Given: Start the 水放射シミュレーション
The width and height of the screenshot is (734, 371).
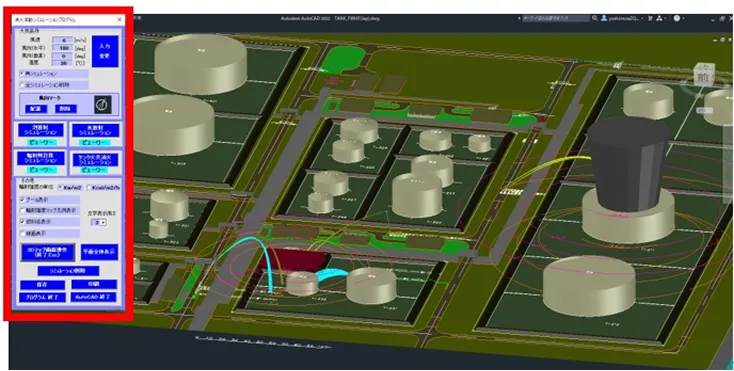Looking at the screenshot, I should (x=95, y=130).
